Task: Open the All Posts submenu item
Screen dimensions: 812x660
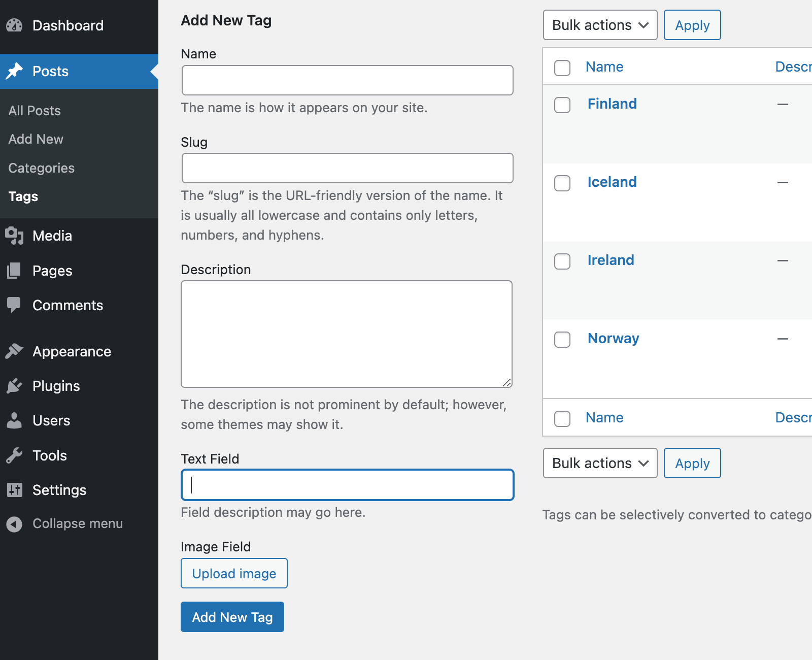Action: click(x=35, y=111)
